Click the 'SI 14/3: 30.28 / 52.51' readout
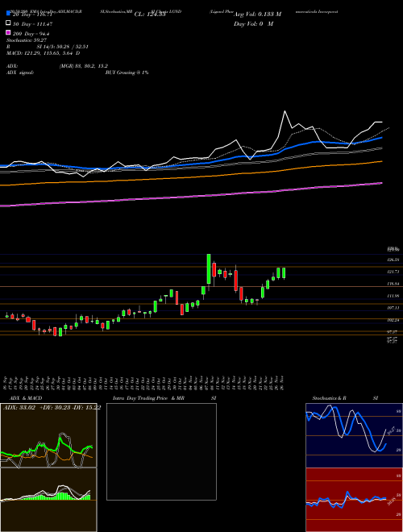403x532 pixels. [62, 47]
